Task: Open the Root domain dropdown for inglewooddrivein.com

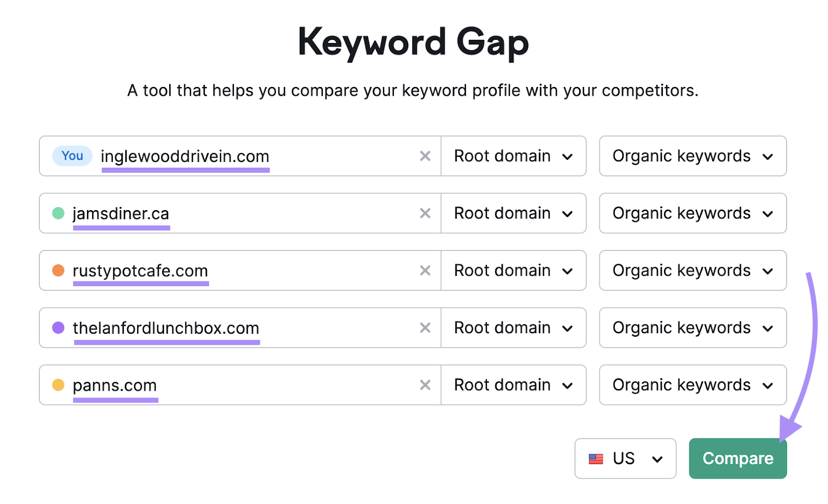Action: (x=513, y=156)
